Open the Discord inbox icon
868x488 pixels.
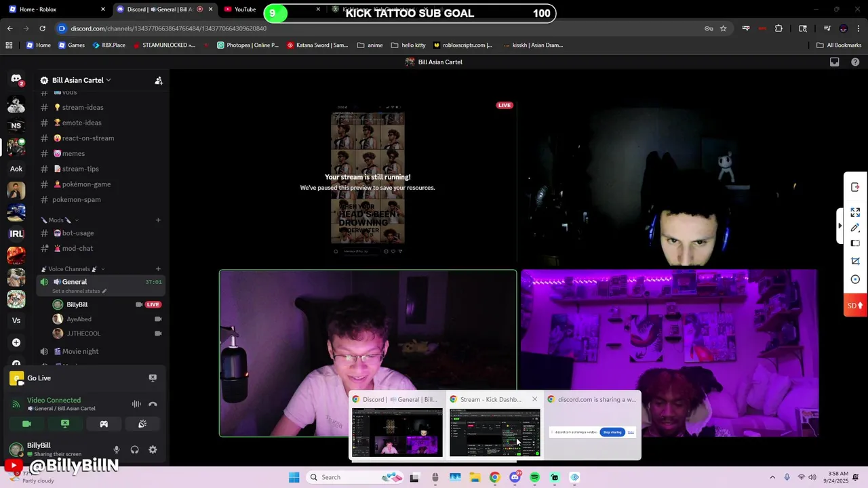coord(835,62)
